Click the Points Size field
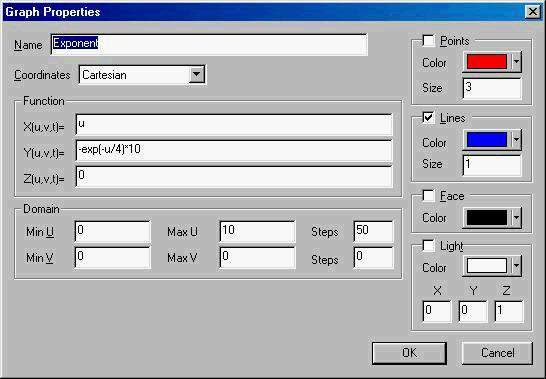The height and width of the screenshot is (379, 546). coord(492,88)
